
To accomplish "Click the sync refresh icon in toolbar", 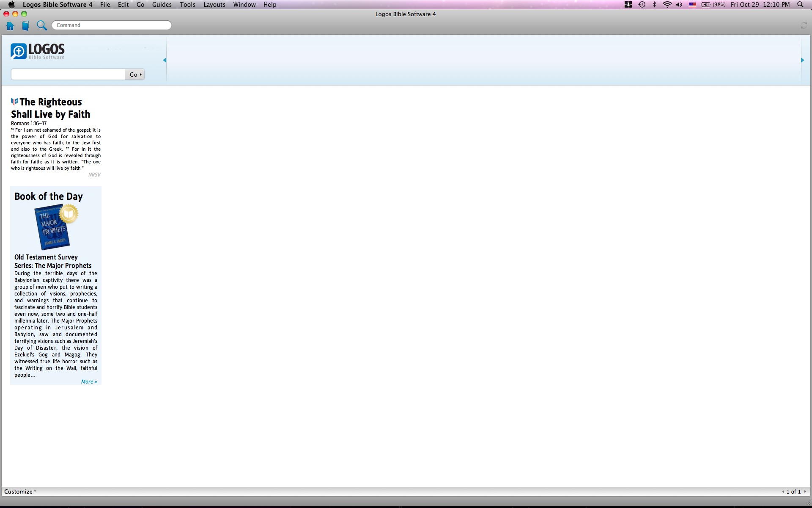I will [x=804, y=26].
